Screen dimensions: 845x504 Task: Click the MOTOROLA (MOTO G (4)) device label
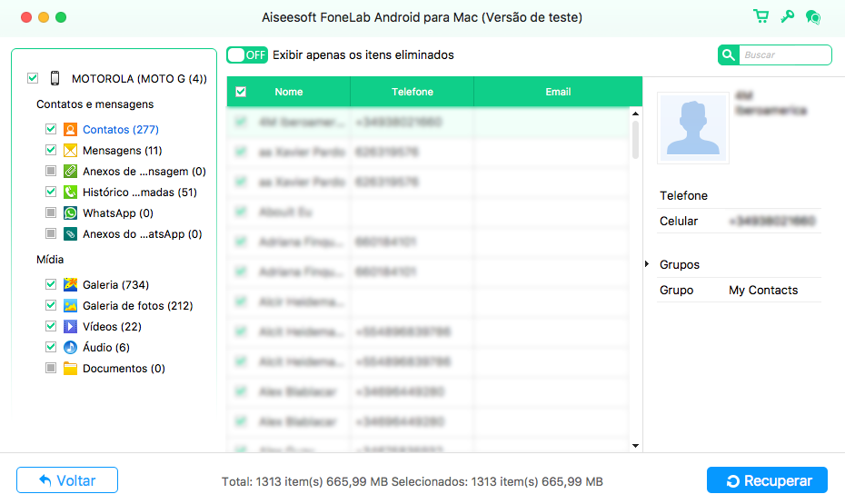coord(139,79)
